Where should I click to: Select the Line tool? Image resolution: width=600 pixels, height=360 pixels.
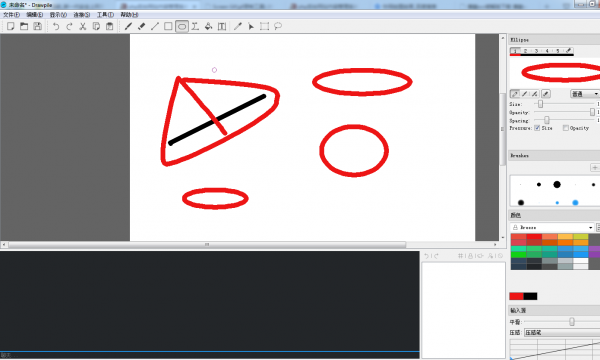(x=155, y=26)
